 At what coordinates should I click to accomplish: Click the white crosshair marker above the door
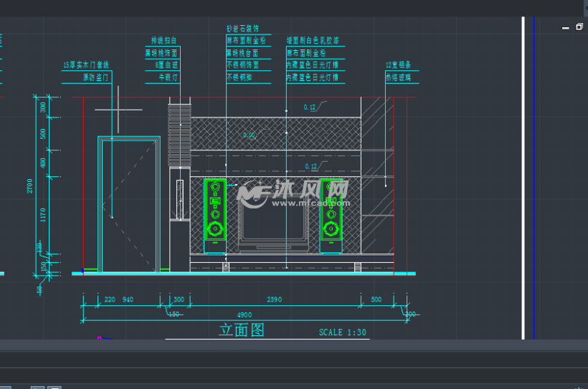click(x=118, y=110)
